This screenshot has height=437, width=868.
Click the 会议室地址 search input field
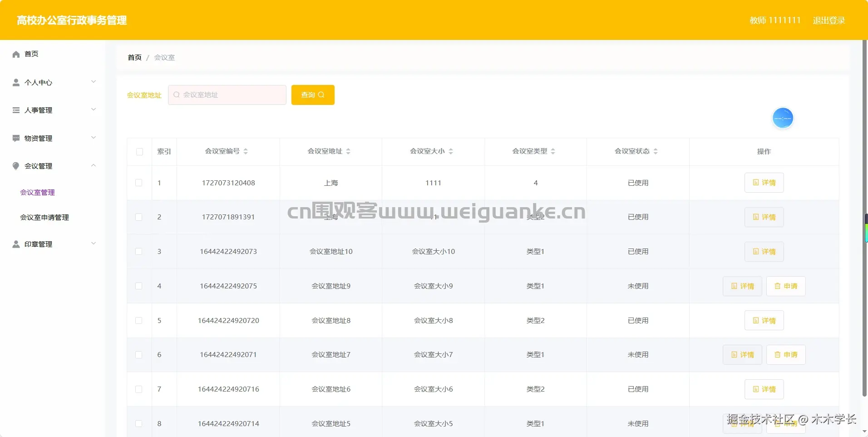tap(227, 95)
